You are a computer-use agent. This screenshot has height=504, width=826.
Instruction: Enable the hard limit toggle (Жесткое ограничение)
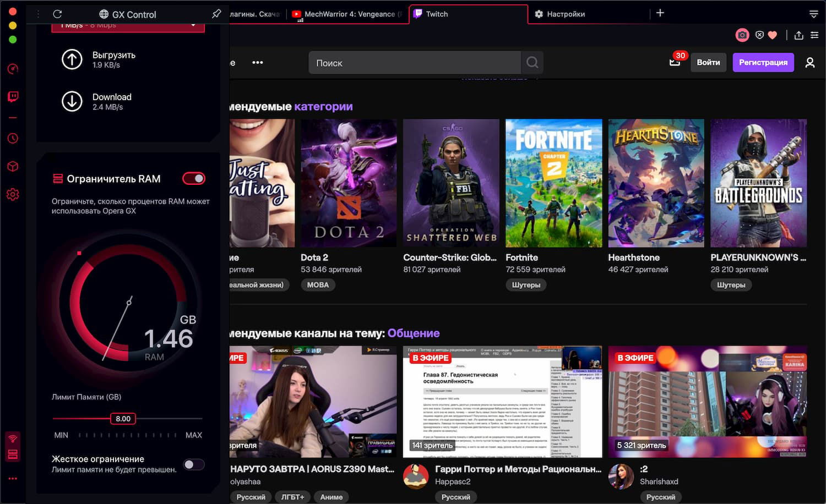point(194,464)
